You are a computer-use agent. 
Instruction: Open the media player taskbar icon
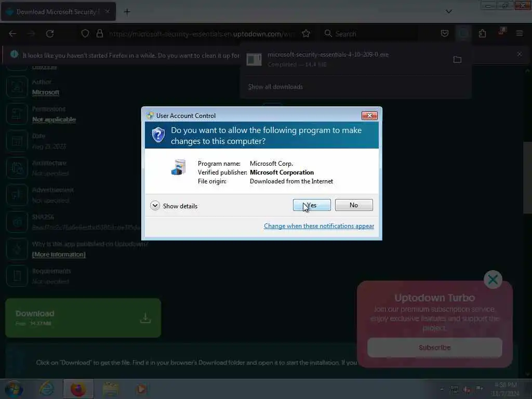click(x=141, y=389)
